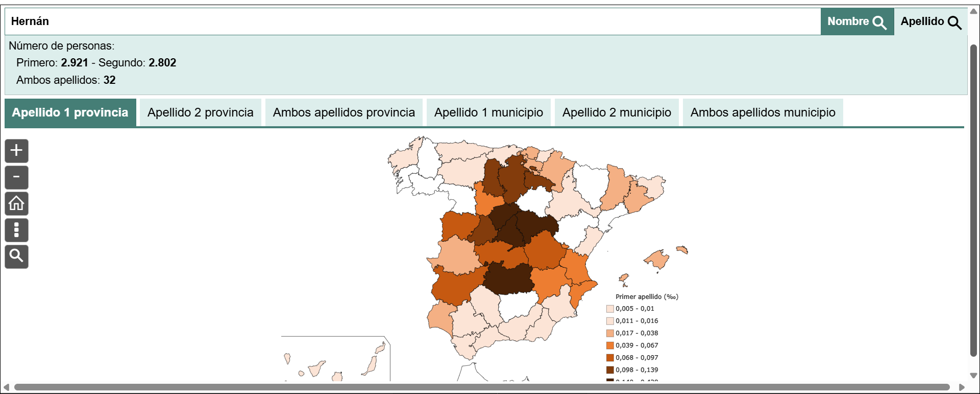The width and height of the screenshot is (980, 394).
Task: Search by surname with the Apellido button
Action: click(x=930, y=21)
